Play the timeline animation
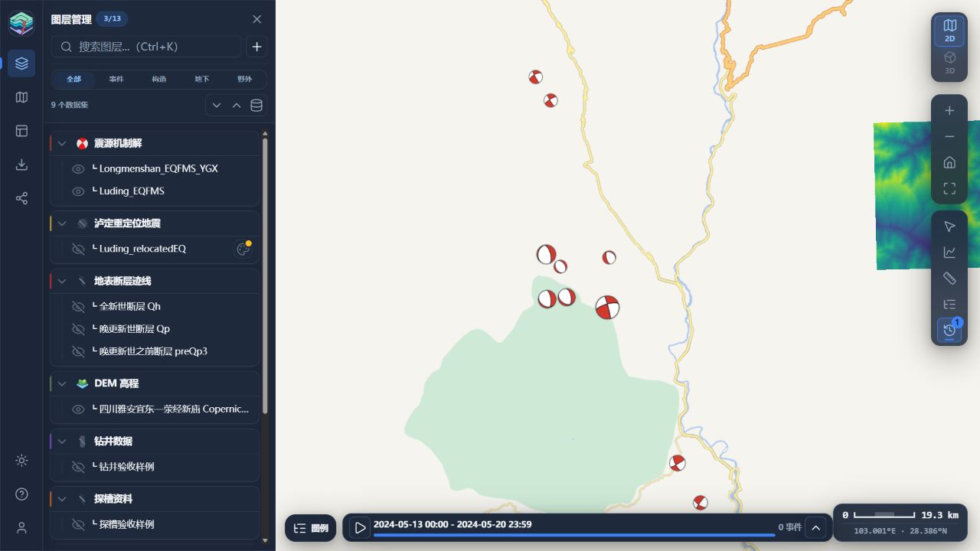 tap(360, 527)
